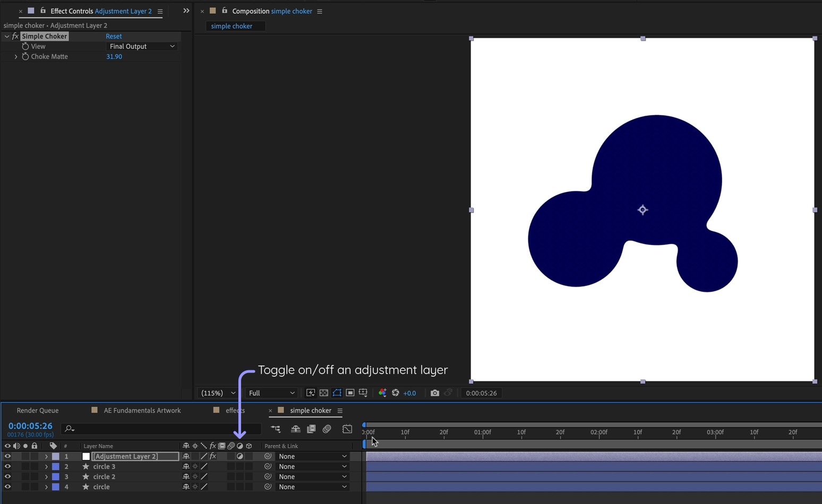Toggle the transparency grid in the viewer
822x504 pixels.
[x=324, y=393]
